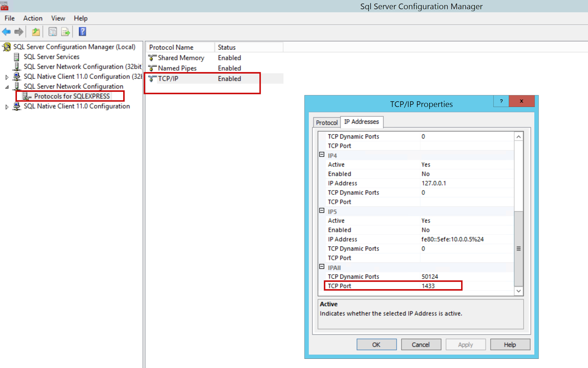Select the Shared Memory protocol row
This screenshot has width=588, height=368.
(x=215, y=58)
